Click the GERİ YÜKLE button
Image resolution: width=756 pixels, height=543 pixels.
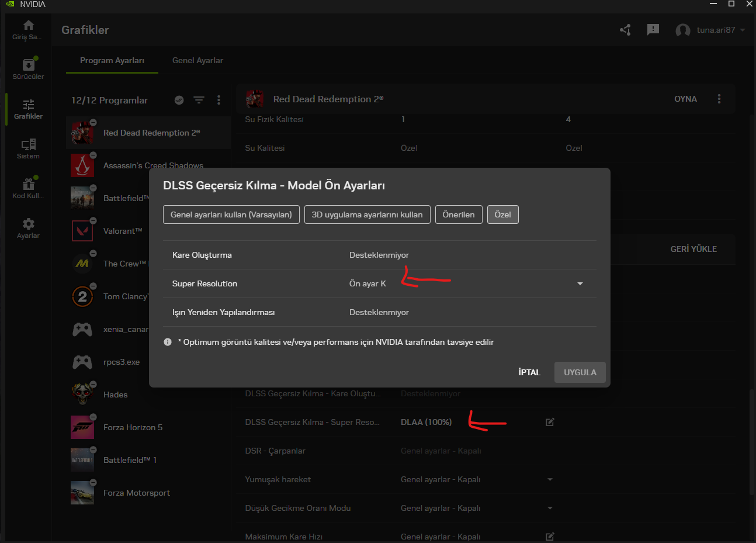[x=693, y=249]
